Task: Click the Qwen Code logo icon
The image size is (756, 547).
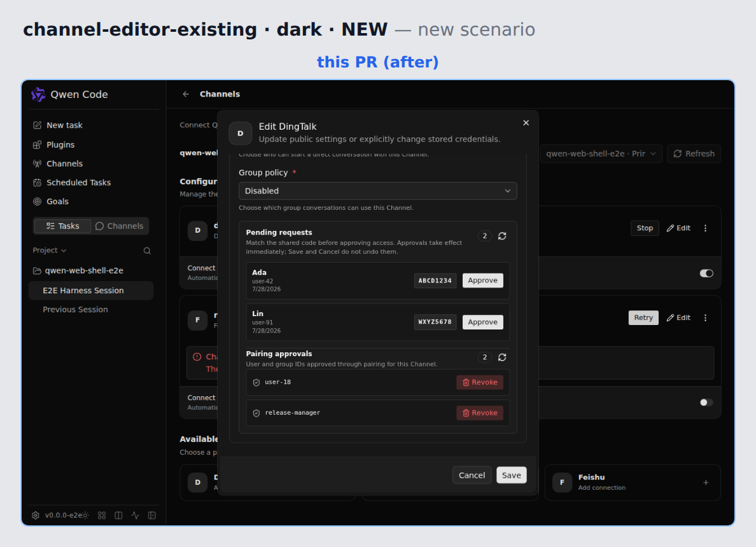Action: click(38, 95)
